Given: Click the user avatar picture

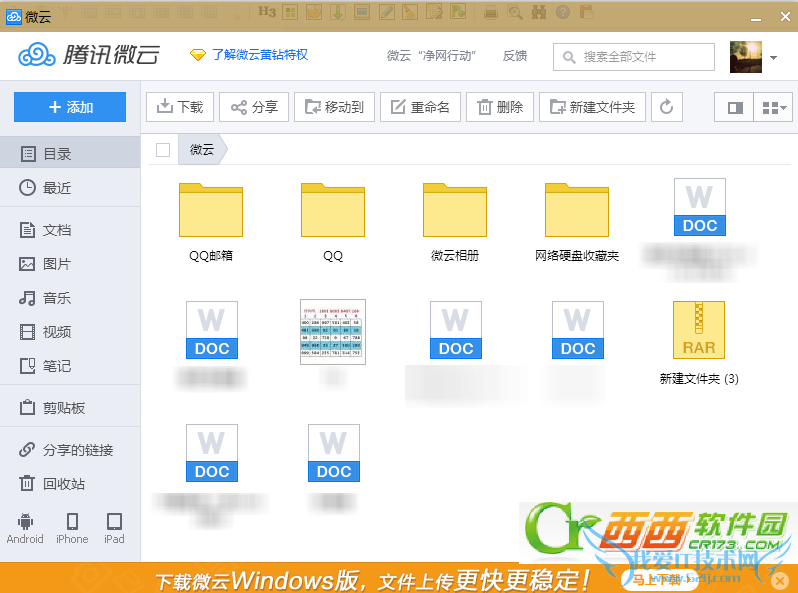Looking at the screenshot, I should (746, 57).
